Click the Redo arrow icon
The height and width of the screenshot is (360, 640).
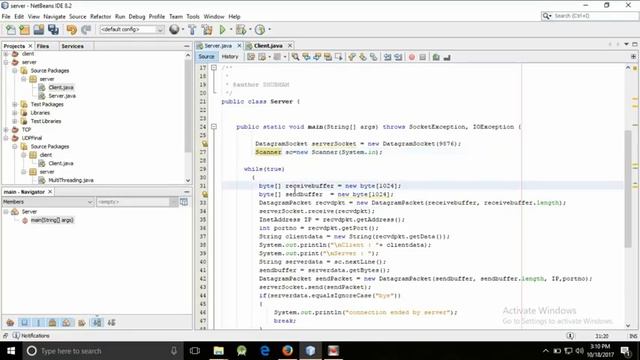[86, 29]
